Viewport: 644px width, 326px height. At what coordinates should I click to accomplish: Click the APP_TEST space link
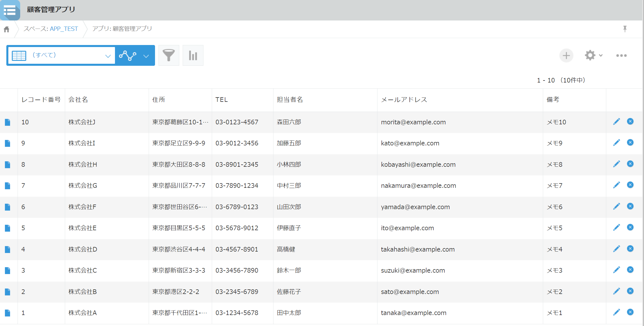pyautogui.click(x=64, y=29)
